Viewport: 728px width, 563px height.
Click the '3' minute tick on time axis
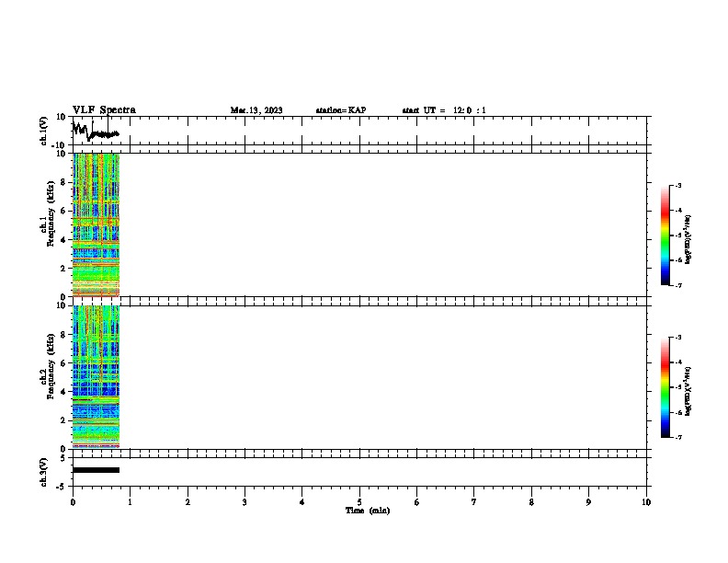pos(245,502)
